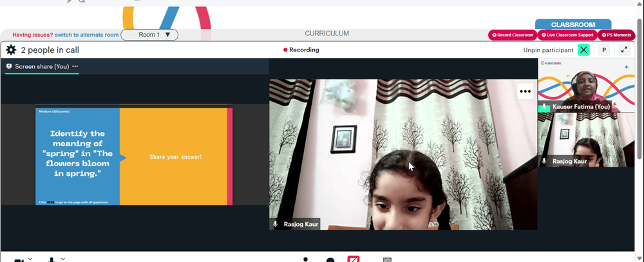The image size is (644, 262).
Task: Click HERE link in shared slide footer
Action: coord(50,202)
